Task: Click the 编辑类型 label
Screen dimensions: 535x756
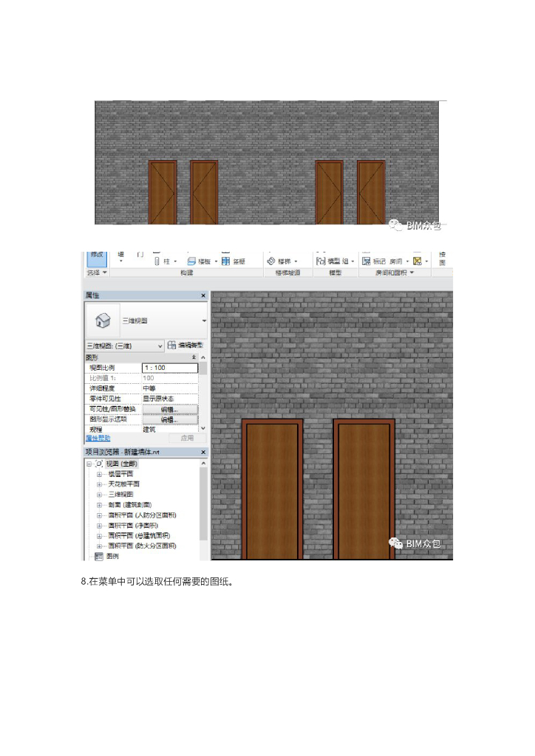Action: click(191, 346)
